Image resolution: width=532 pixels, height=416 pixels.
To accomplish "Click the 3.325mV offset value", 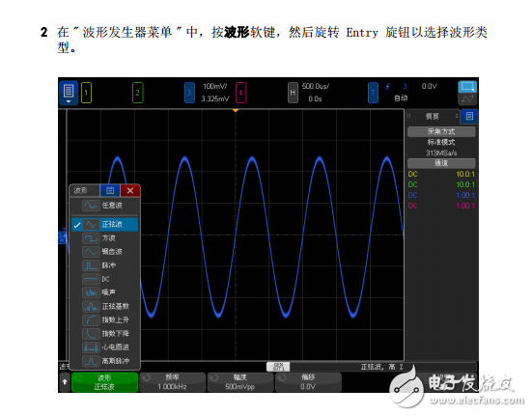I will [x=215, y=99].
